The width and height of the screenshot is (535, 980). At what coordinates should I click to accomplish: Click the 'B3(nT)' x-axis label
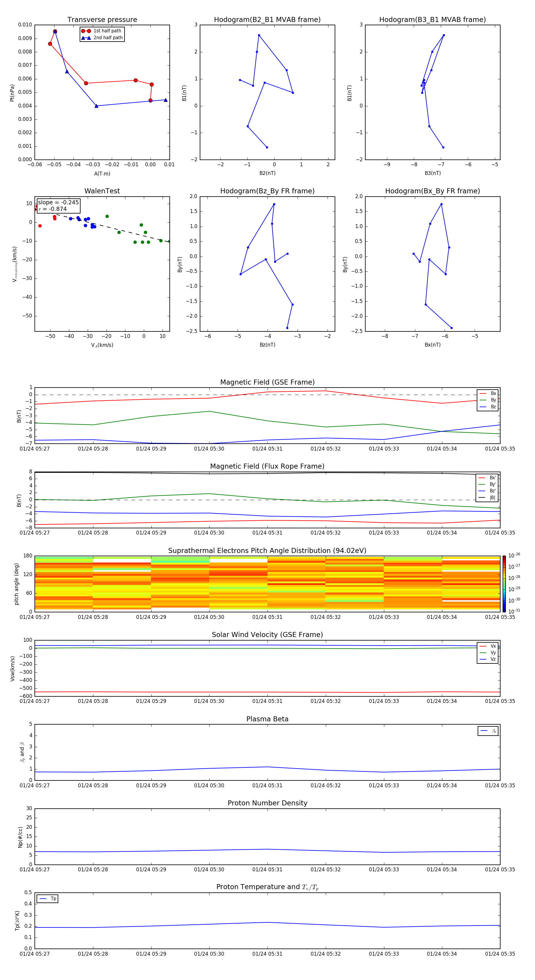pos(432,173)
